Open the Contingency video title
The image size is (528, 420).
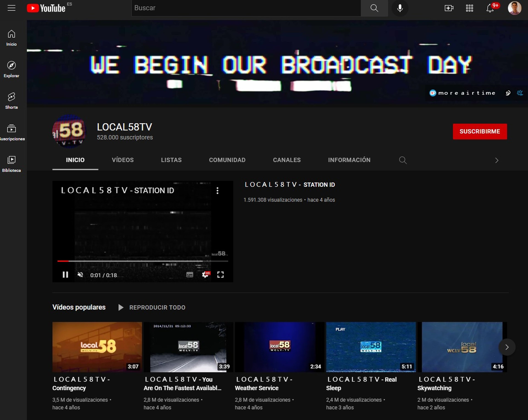click(x=82, y=384)
